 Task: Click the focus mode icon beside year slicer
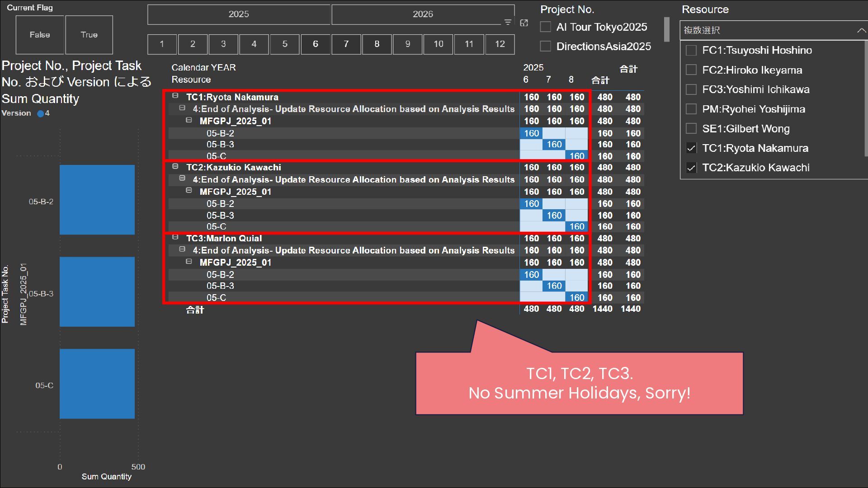[x=524, y=23]
